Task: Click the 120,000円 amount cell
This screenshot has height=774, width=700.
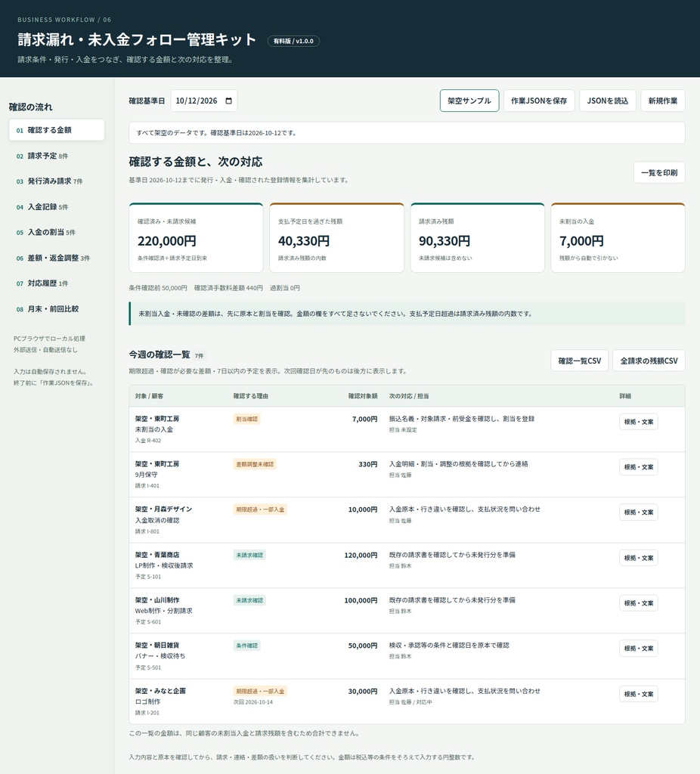Action: 361,556
